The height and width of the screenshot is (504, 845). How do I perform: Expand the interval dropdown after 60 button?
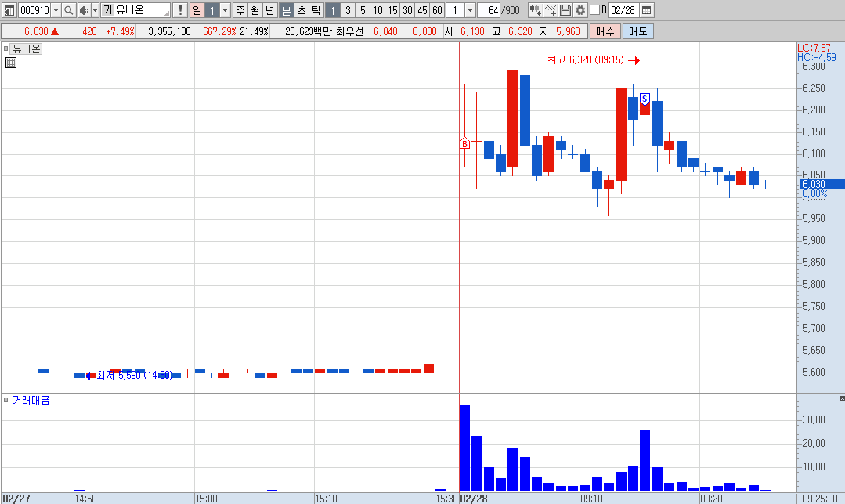coord(470,10)
